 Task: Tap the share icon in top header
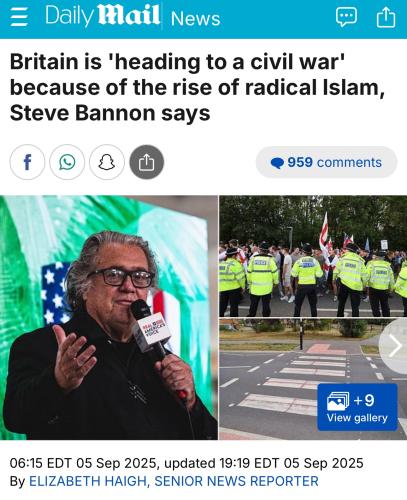(386, 17)
